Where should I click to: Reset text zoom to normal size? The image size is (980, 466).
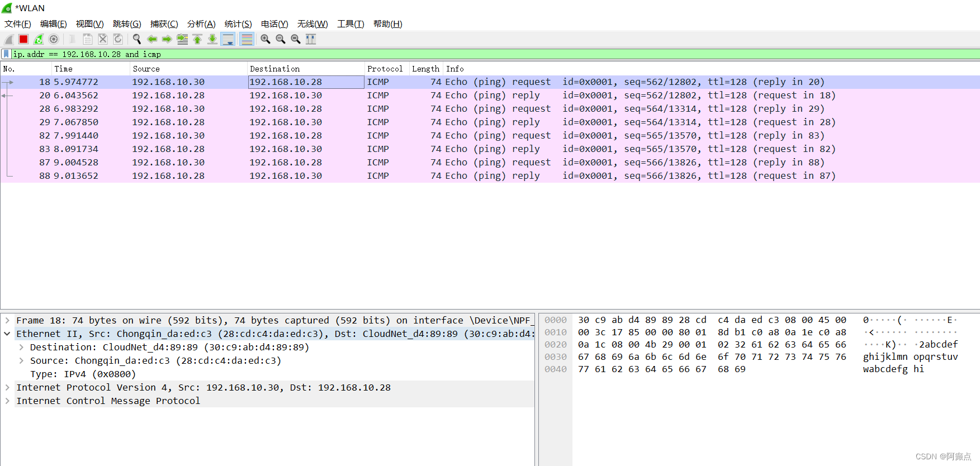[296, 39]
